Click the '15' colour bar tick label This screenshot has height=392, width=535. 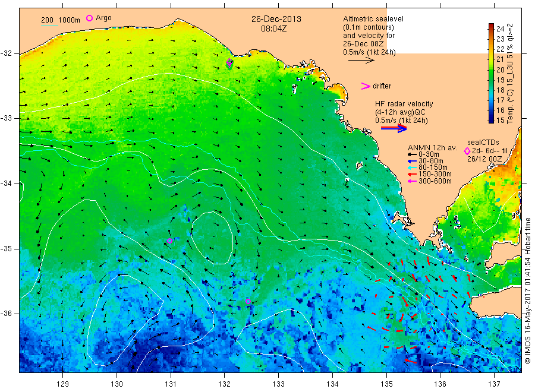tap(500, 121)
